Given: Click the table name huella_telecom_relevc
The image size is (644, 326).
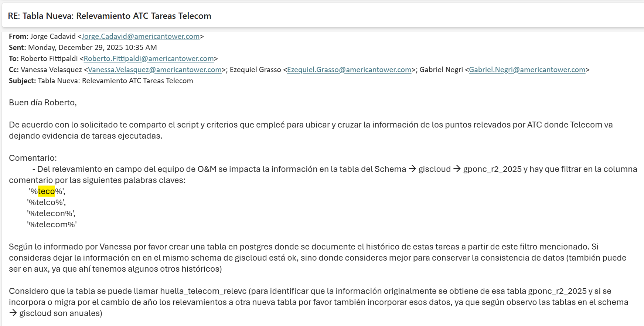Looking at the screenshot, I should (x=204, y=291).
